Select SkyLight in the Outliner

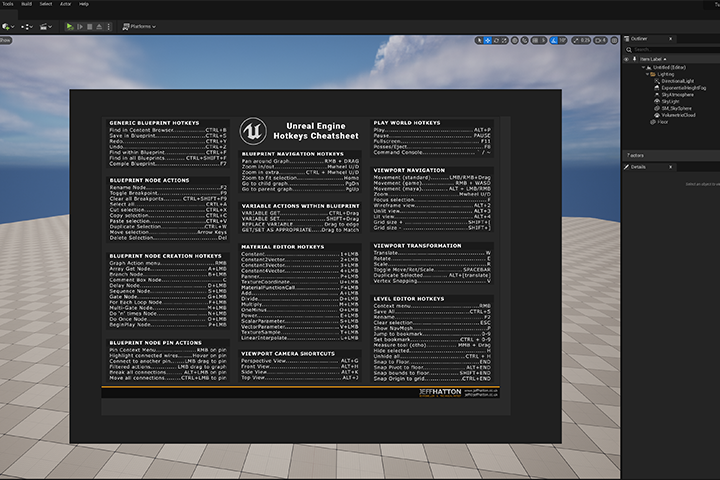point(670,102)
